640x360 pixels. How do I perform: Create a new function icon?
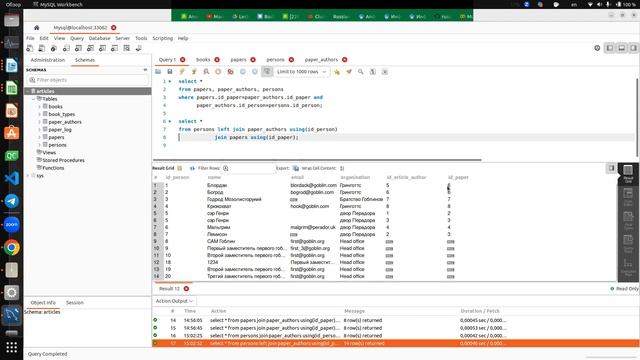(x=115, y=48)
